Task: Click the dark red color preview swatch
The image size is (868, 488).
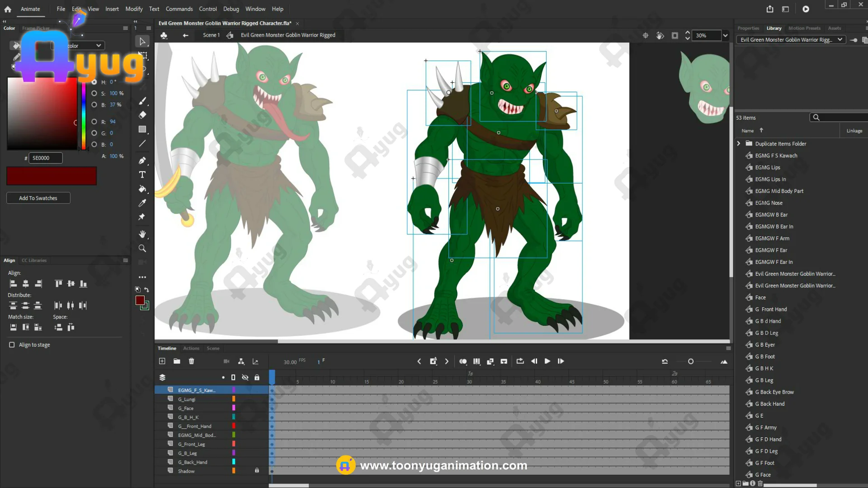Action: (x=52, y=176)
